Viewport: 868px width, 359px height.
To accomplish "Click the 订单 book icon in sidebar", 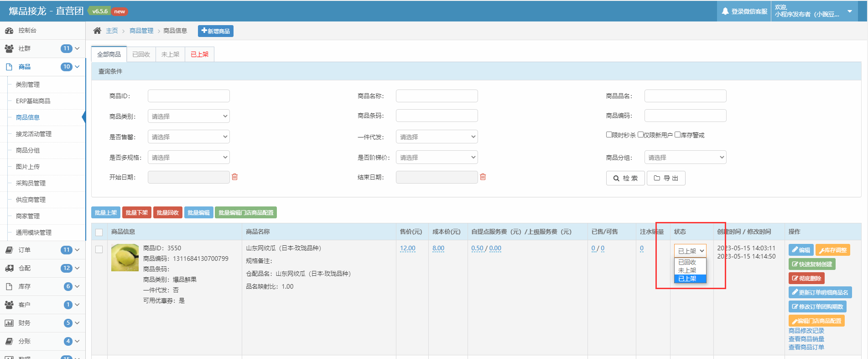I will click(9, 250).
